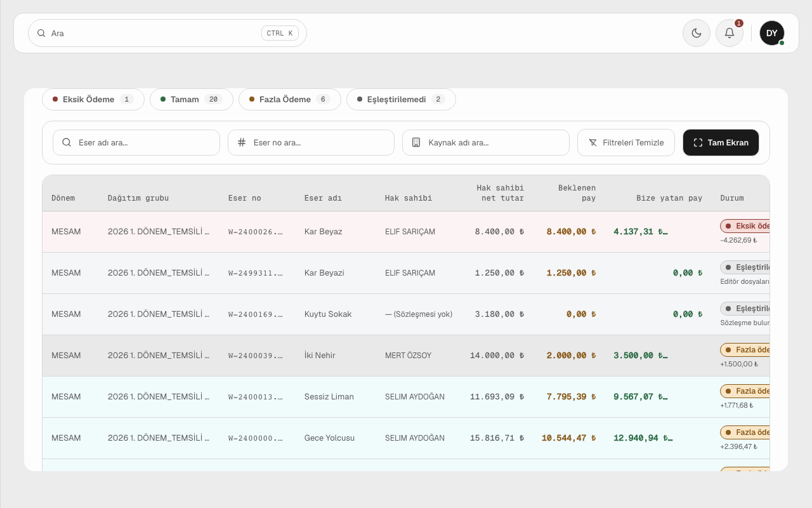Open the DY user avatar menu

[x=772, y=33]
